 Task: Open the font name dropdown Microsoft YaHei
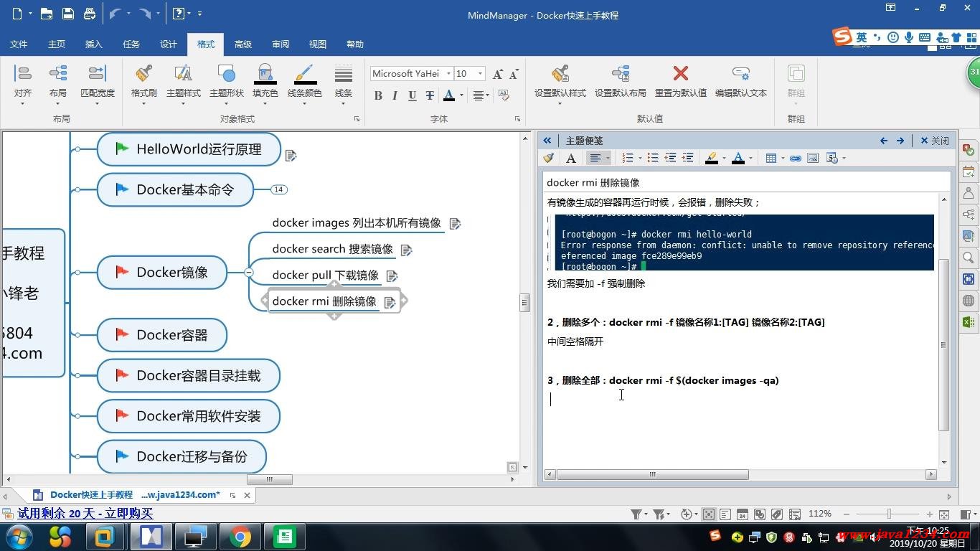tap(448, 73)
